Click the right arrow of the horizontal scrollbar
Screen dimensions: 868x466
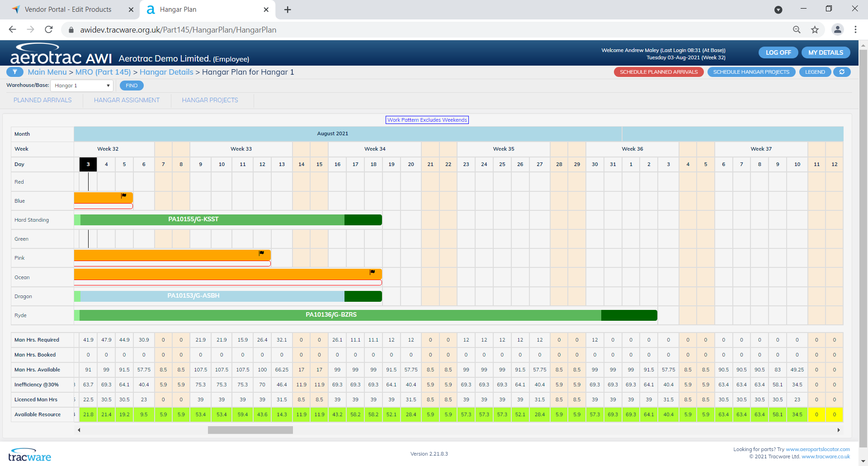839,430
